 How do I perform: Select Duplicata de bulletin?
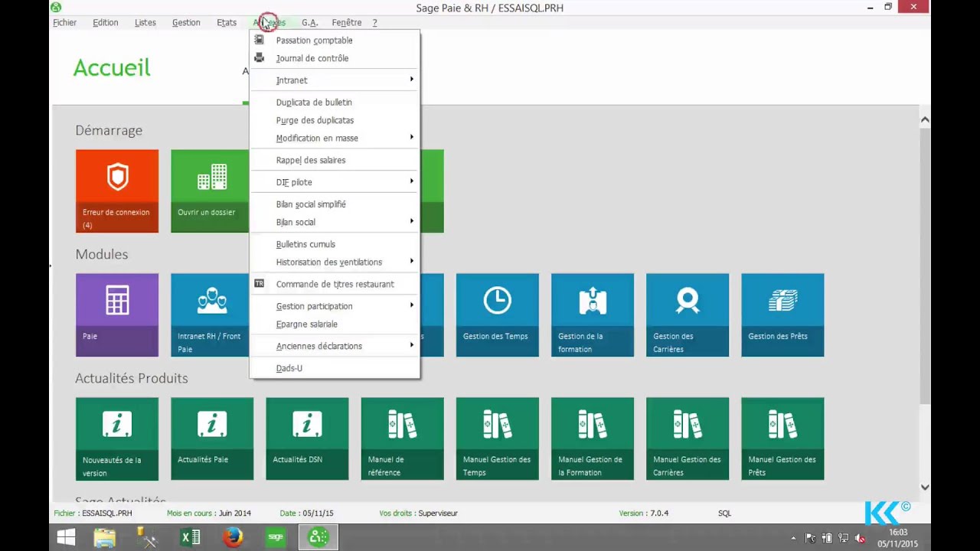335,103
